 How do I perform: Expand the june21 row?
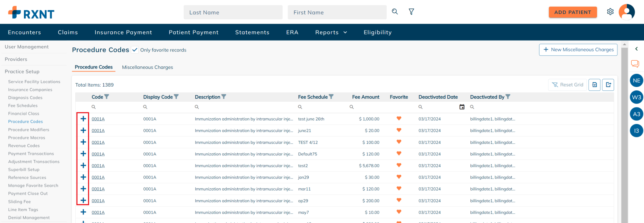coord(83,130)
